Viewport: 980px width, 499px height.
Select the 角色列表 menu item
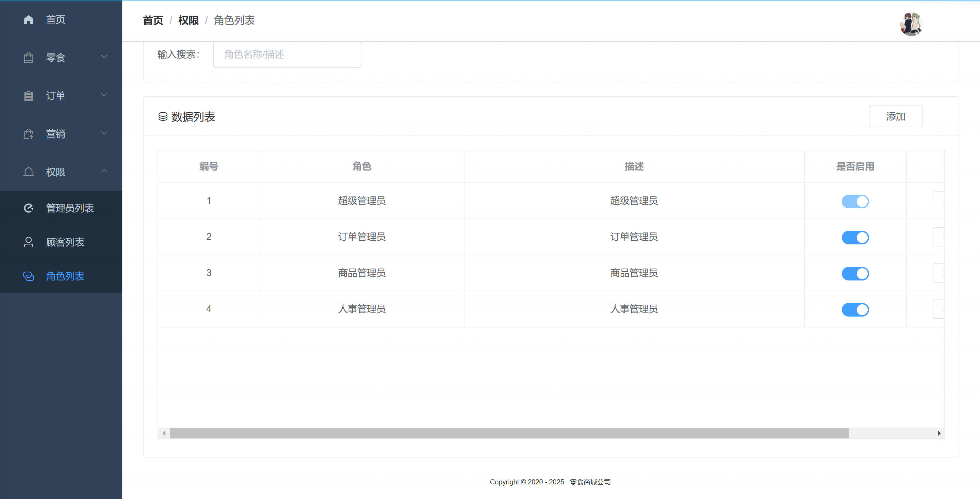(x=61, y=276)
